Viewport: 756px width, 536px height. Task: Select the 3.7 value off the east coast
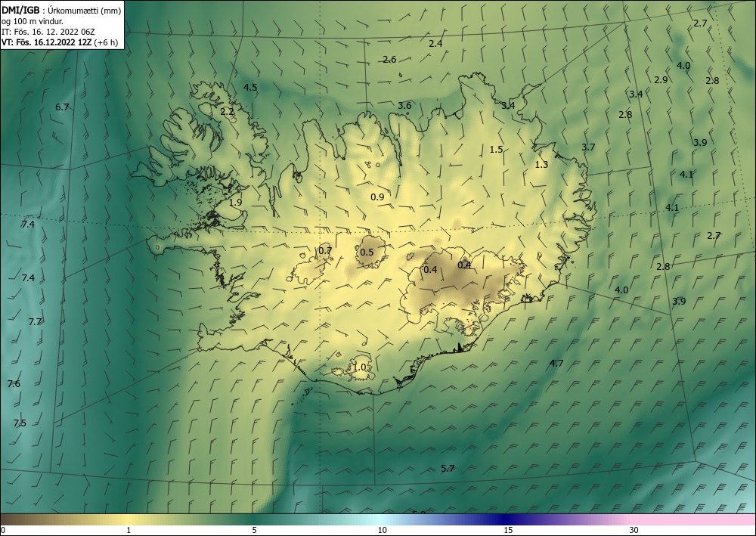pos(588,147)
